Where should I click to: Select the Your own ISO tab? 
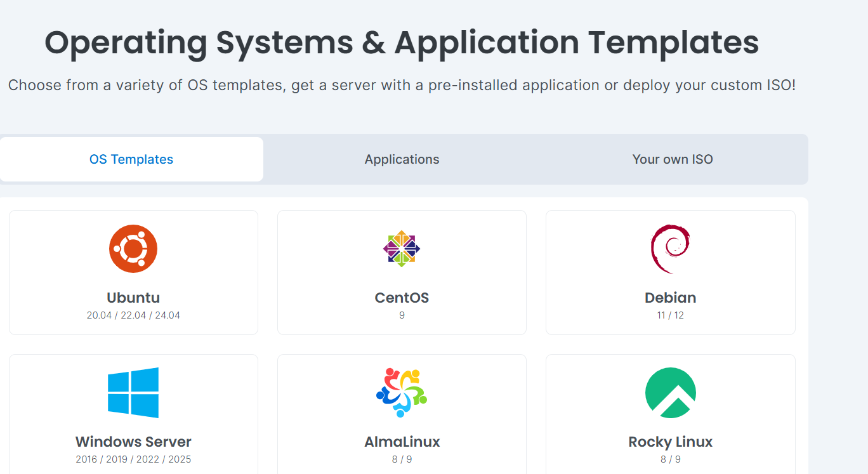673,159
